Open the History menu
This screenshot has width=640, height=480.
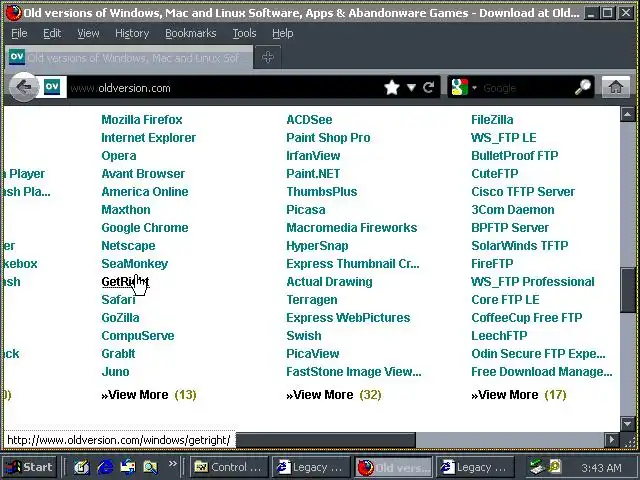132,33
